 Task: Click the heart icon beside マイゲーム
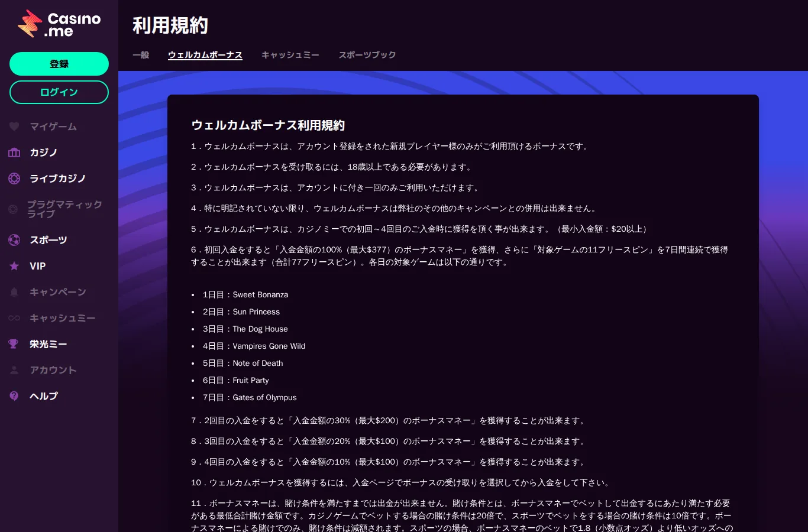14,126
